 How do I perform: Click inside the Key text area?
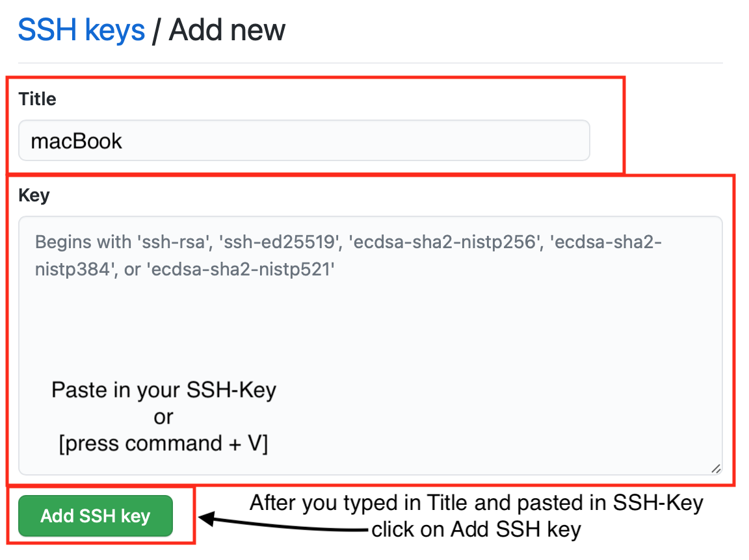point(370,346)
